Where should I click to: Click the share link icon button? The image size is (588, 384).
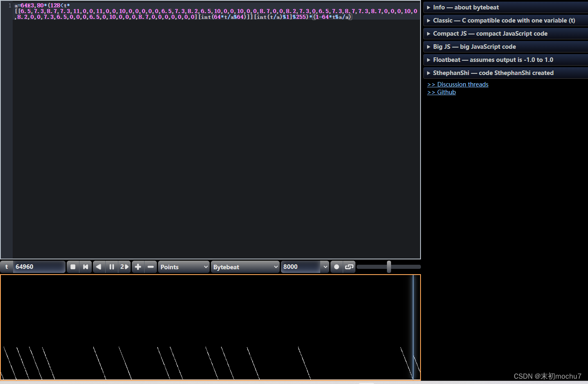pyautogui.click(x=349, y=267)
